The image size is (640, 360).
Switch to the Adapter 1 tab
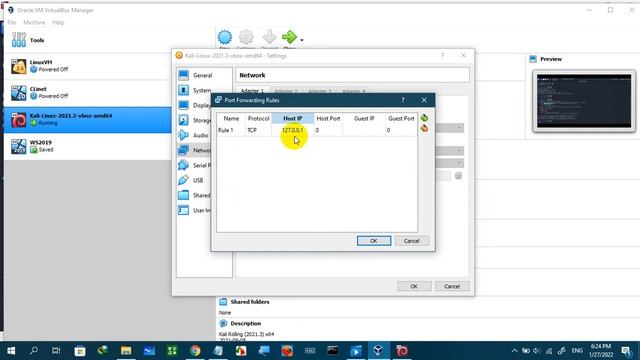point(252,91)
